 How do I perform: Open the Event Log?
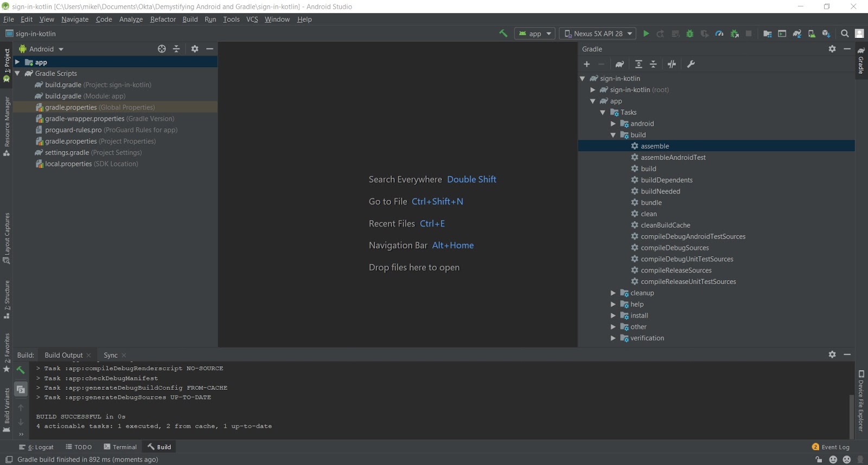[831, 447]
